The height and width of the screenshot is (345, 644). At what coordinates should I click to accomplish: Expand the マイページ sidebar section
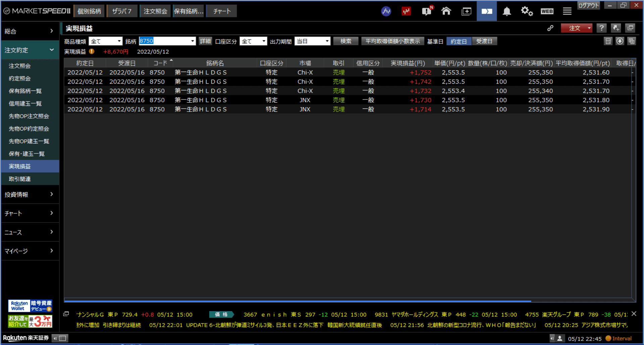(x=30, y=251)
